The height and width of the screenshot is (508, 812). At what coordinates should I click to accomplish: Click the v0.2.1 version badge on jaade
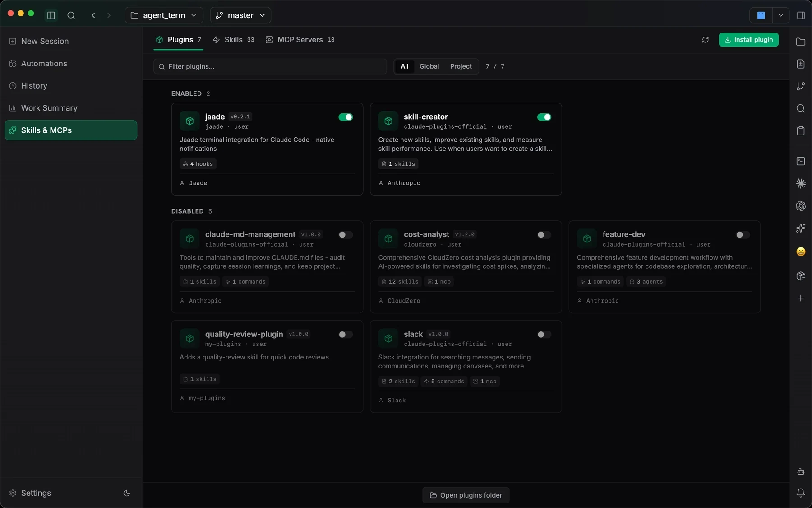[240, 117]
